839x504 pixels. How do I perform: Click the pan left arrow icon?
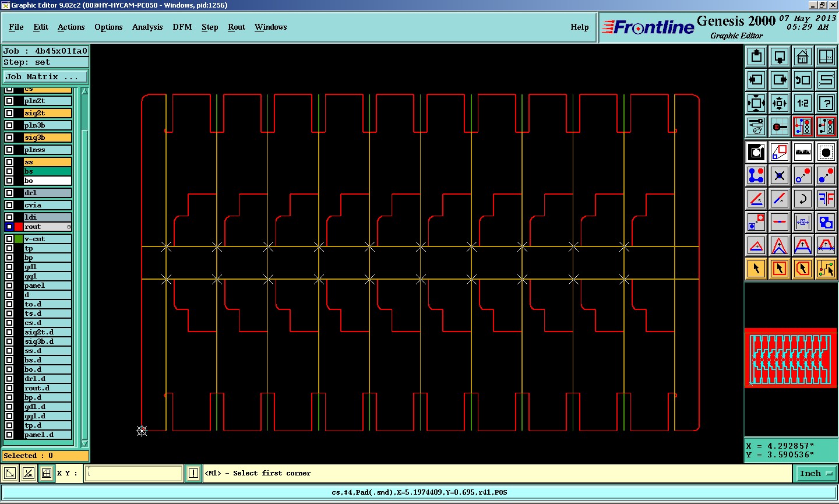tap(756, 80)
